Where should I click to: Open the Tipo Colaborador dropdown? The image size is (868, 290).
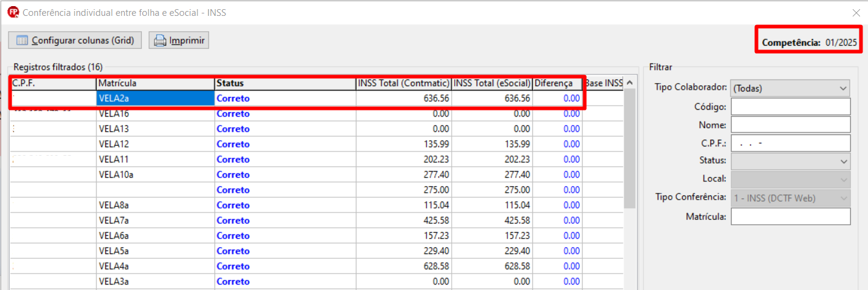click(x=790, y=88)
